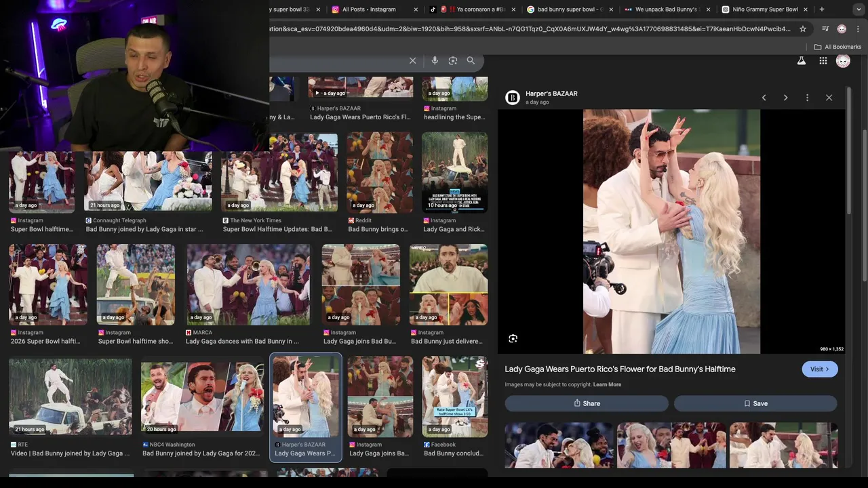Go to the previous image in preview panel

(764, 98)
